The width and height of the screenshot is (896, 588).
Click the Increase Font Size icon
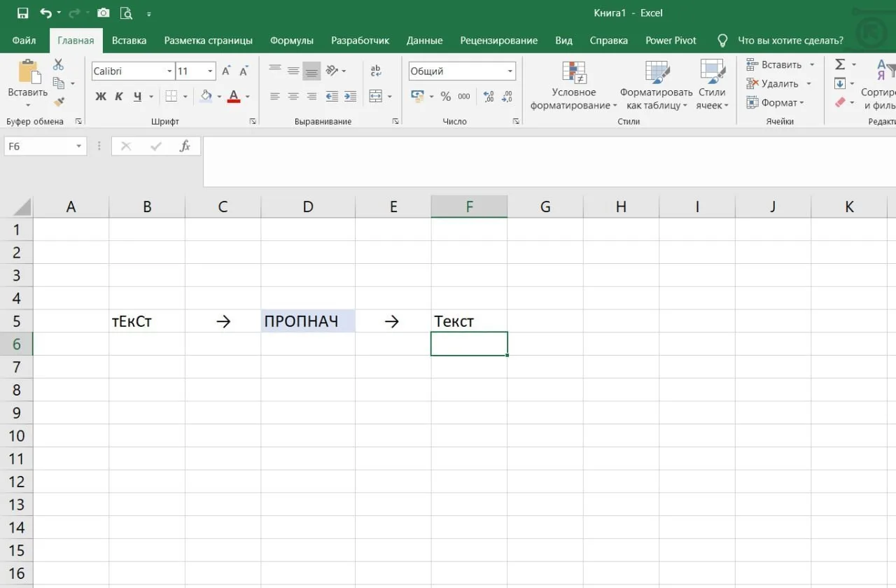tap(226, 71)
